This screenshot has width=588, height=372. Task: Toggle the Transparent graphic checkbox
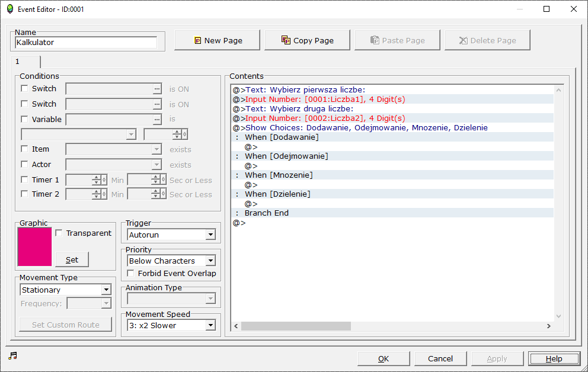click(59, 233)
